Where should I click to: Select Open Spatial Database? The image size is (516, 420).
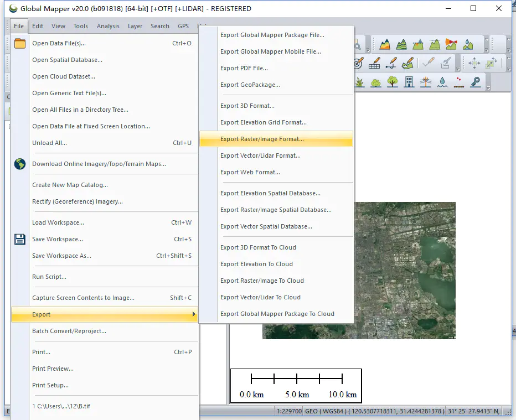click(x=105, y=60)
